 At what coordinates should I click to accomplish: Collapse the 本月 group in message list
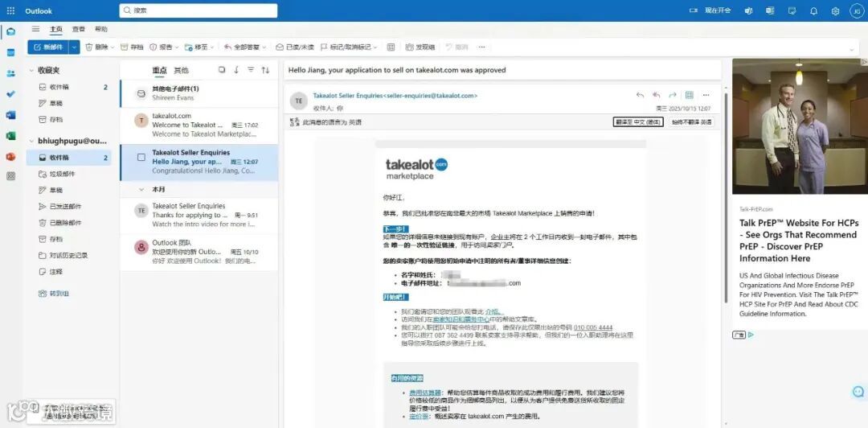(x=141, y=189)
